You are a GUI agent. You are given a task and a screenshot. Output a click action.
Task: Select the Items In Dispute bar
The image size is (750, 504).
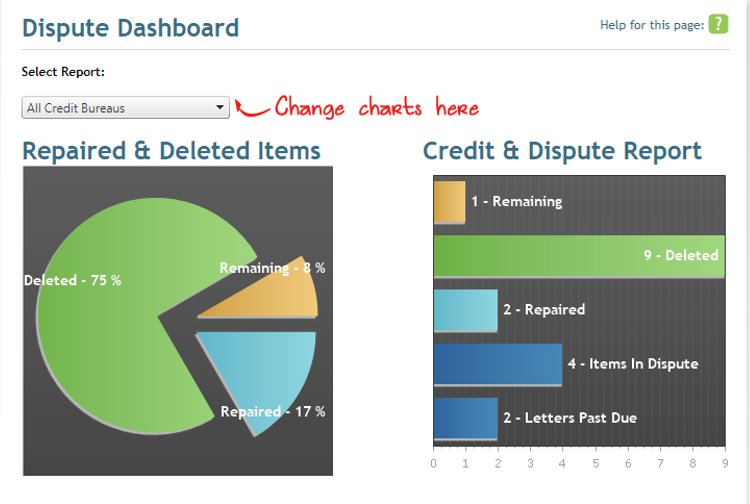(497, 364)
